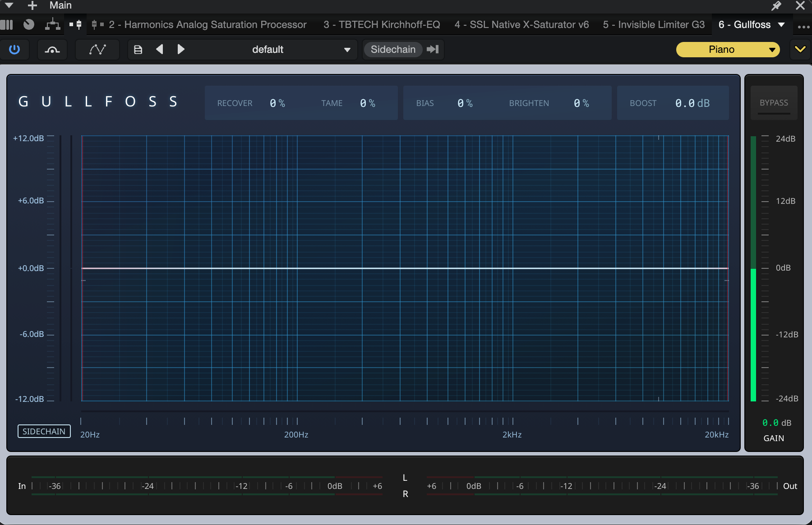
Task: Toggle Gullfoss BYPASS
Action: pos(774,103)
